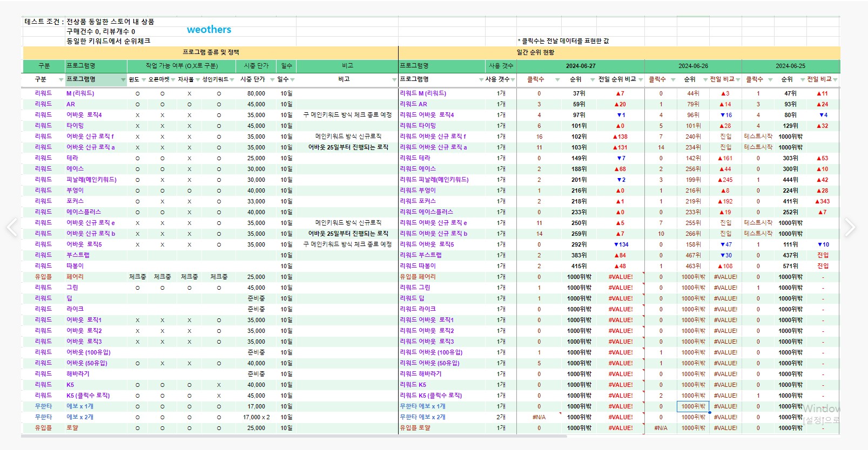The height and width of the screenshot is (450, 868).
Task: Open the 전일 순위 비교 filter arrow
Action: pyautogui.click(x=641, y=80)
